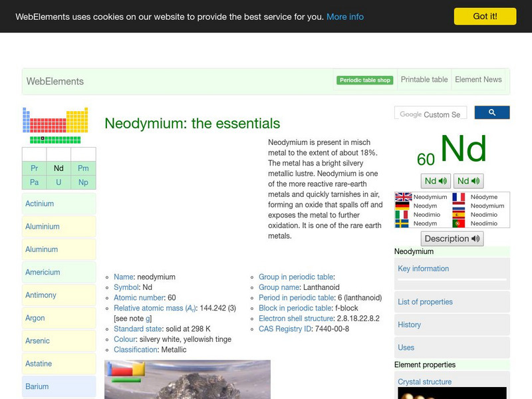Expand the Key information section

[424, 269]
